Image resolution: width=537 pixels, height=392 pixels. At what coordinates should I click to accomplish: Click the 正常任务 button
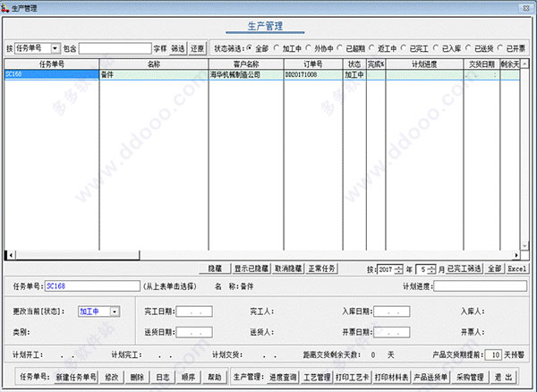(321, 268)
